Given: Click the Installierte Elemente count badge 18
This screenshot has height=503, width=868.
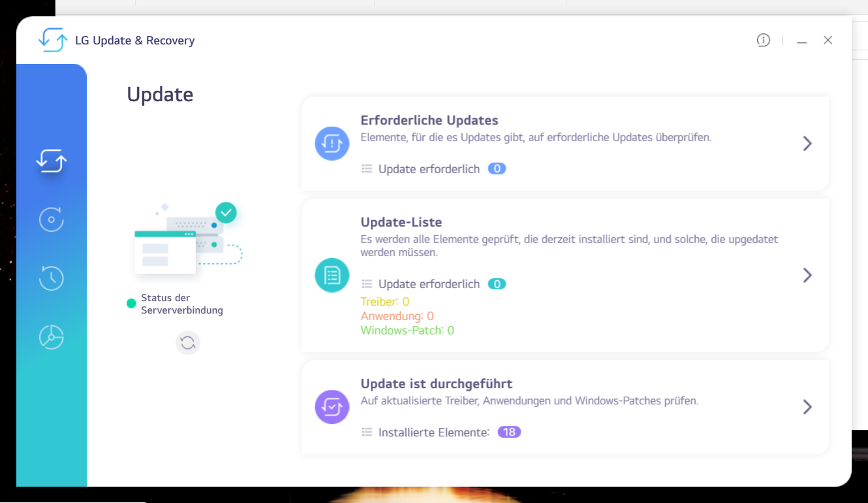Looking at the screenshot, I should pyautogui.click(x=509, y=432).
